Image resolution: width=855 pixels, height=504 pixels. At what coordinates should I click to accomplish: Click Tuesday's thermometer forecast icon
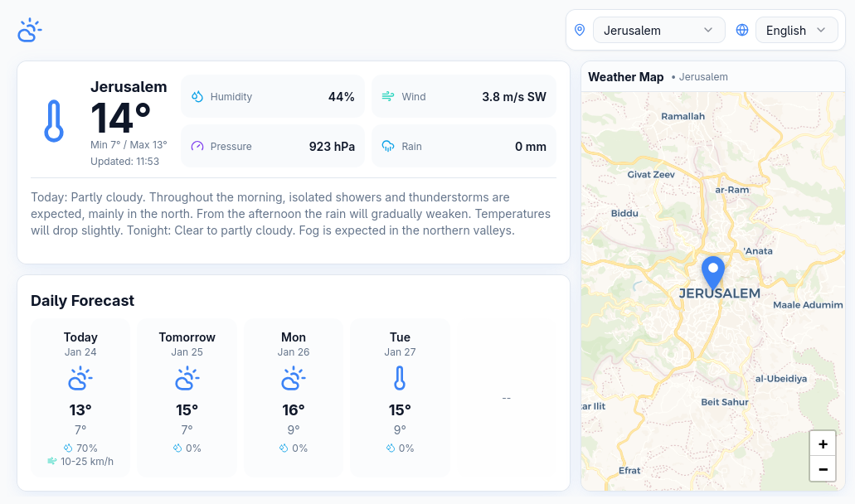[400, 379]
